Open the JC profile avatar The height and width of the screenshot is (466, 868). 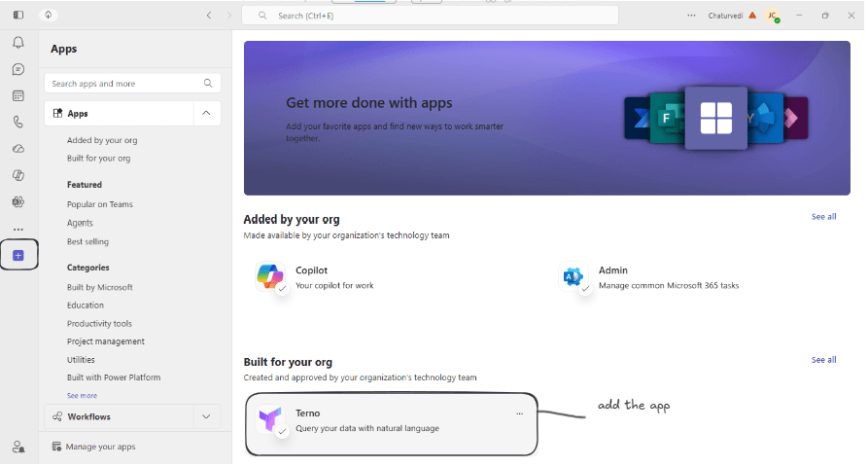click(x=772, y=16)
